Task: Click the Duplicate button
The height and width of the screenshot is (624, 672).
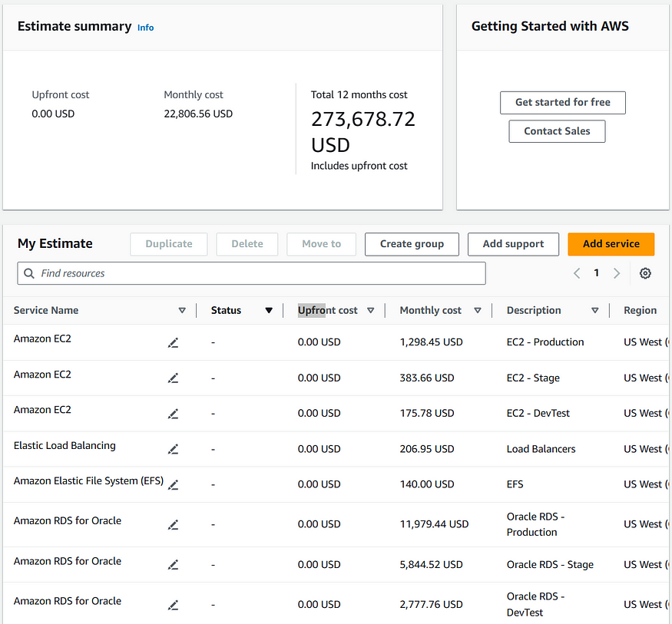Action: tap(169, 244)
